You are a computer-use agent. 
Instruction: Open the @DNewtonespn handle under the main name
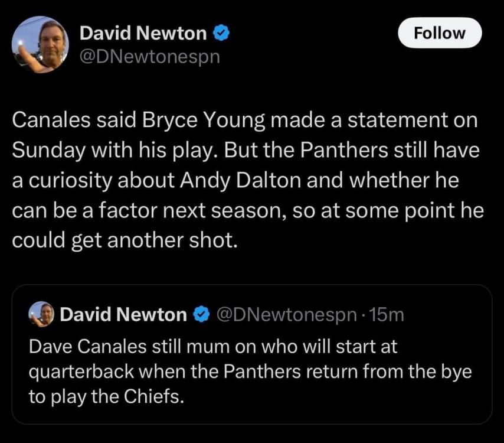tap(149, 58)
